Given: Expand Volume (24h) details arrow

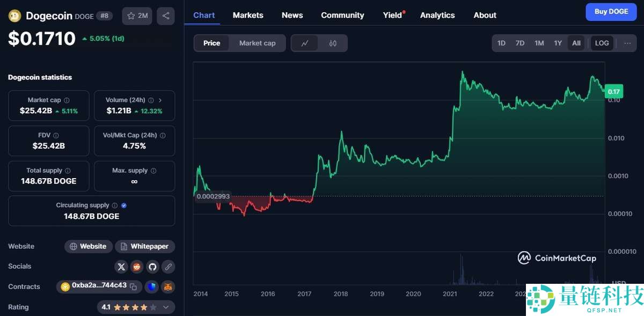Looking at the screenshot, I should pos(160,100).
